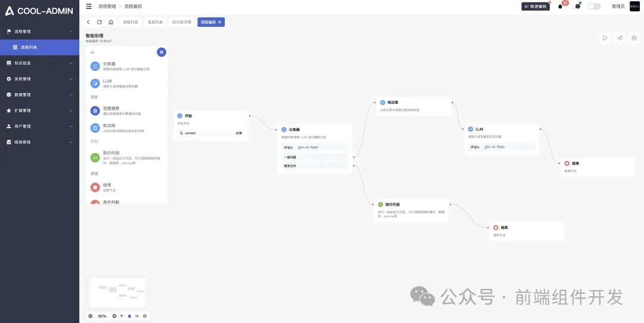The width and height of the screenshot is (644, 323).
Task: Add a 执行代码 node from the palette
Action: [x=126, y=157]
